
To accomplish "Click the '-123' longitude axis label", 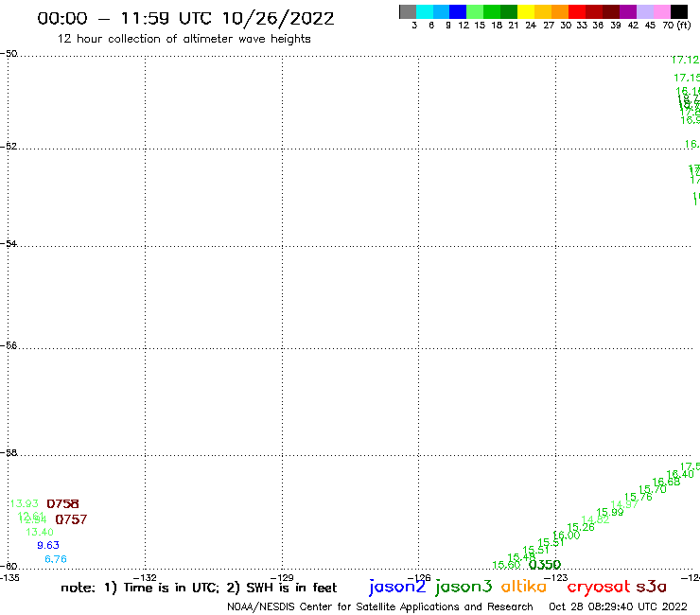I will (556, 577).
